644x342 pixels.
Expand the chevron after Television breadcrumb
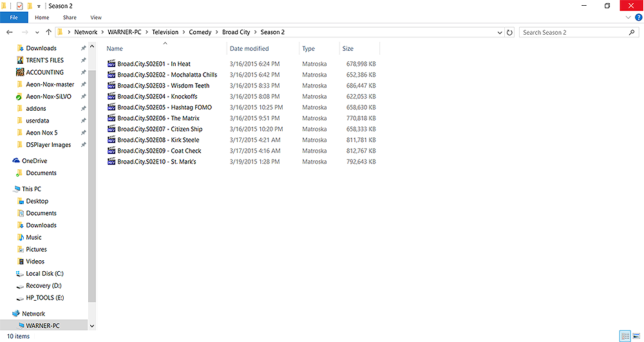click(x=184, y=32)
